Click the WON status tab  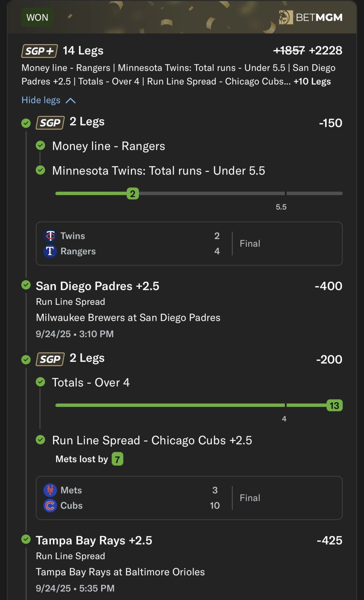click(37, 17)
